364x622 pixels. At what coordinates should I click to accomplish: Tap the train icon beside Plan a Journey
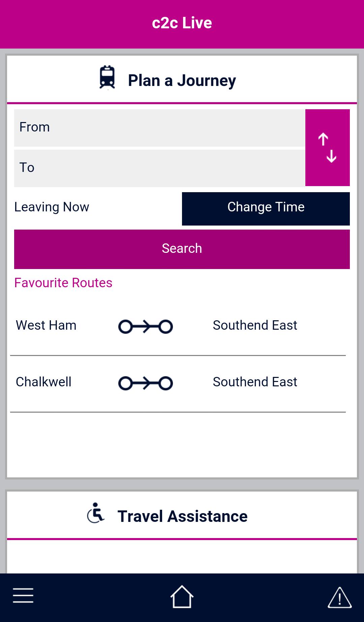tap(107, 78)
